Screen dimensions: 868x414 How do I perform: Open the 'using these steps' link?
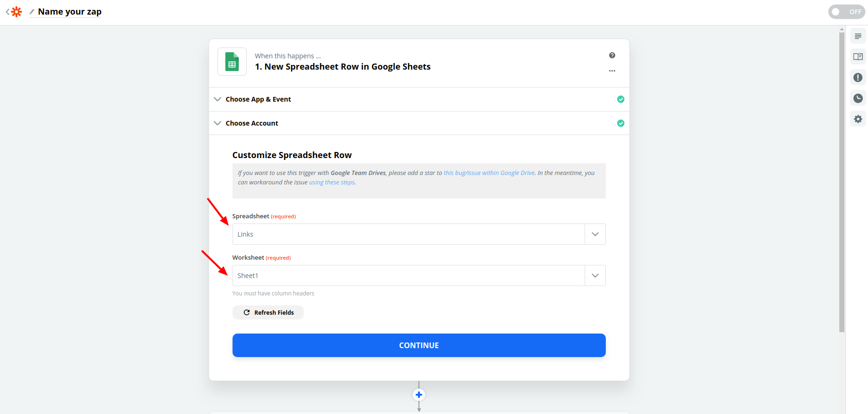point(332,183)
